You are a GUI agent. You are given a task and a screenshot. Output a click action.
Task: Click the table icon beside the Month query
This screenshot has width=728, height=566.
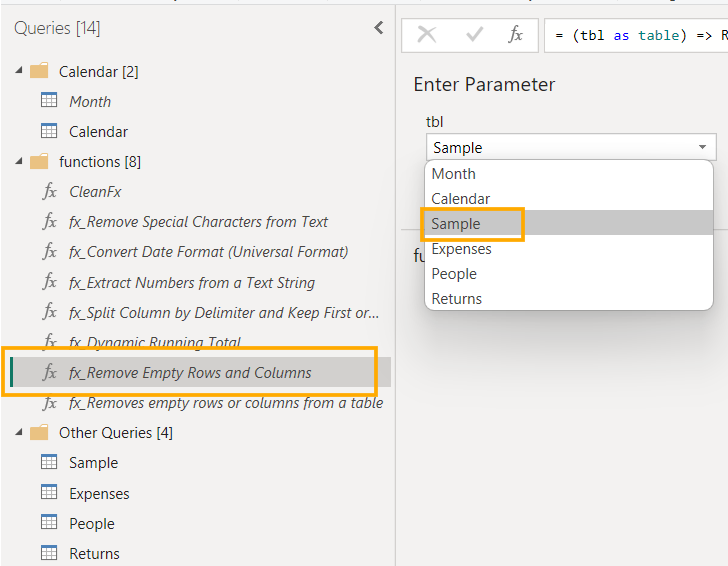49,100
